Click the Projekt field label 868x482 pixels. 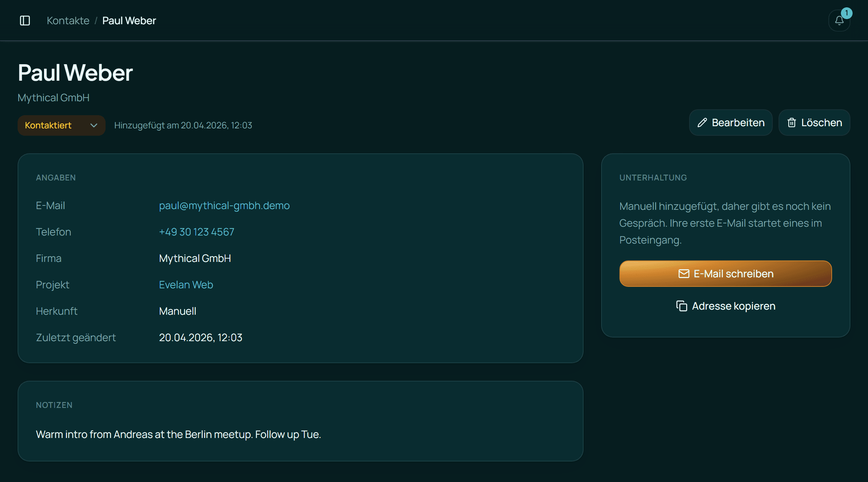point(52,285)
